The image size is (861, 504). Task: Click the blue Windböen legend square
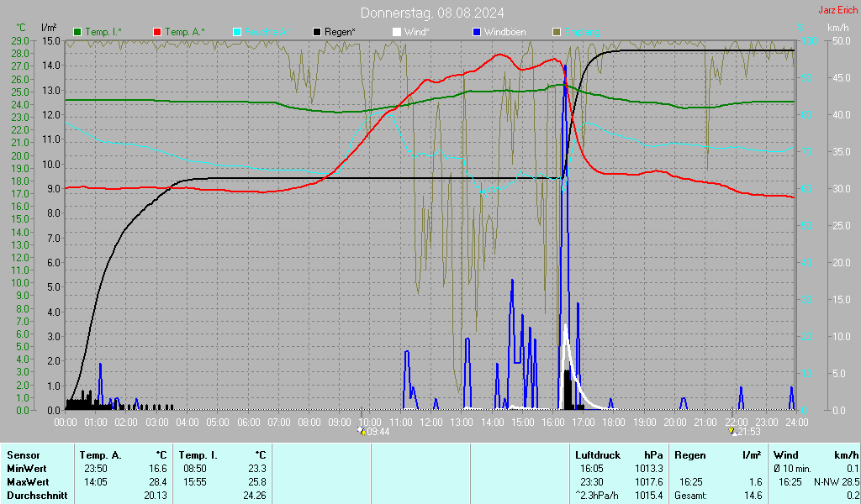pos(477,32)
